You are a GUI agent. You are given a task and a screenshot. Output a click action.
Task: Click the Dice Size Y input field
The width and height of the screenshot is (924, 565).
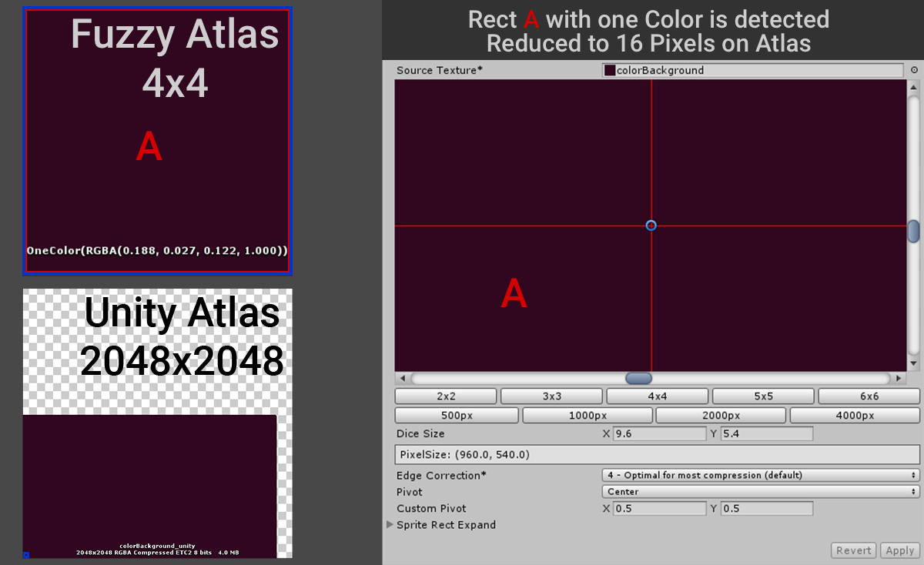(x=767, y=434)
